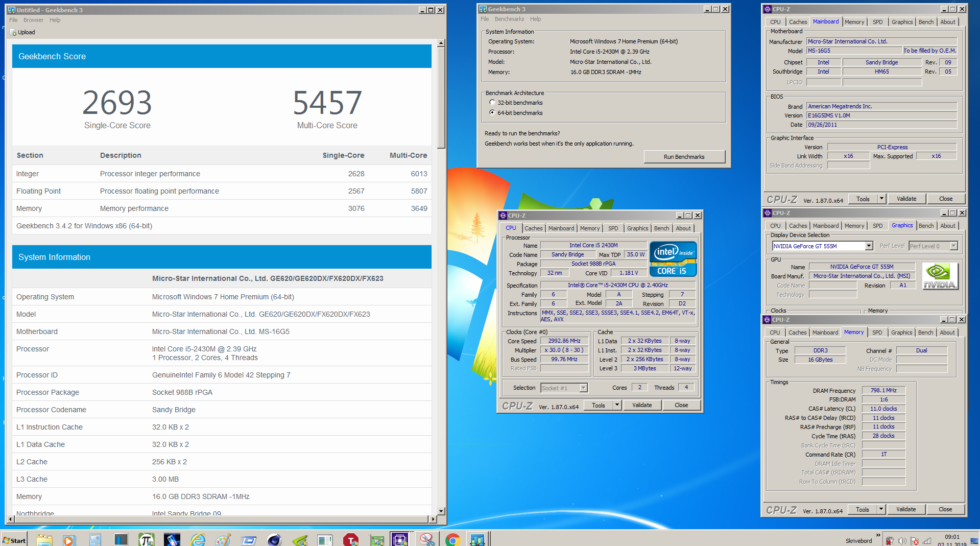The width and height of the screenshot is (980, 546).
Task: Open Help menu in Geekbench 3 launcher window
Action: [x=535, y=19]
